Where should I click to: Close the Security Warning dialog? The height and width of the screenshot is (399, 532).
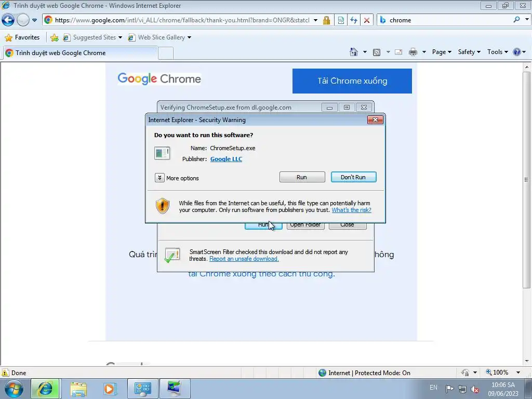coord(375,120)
